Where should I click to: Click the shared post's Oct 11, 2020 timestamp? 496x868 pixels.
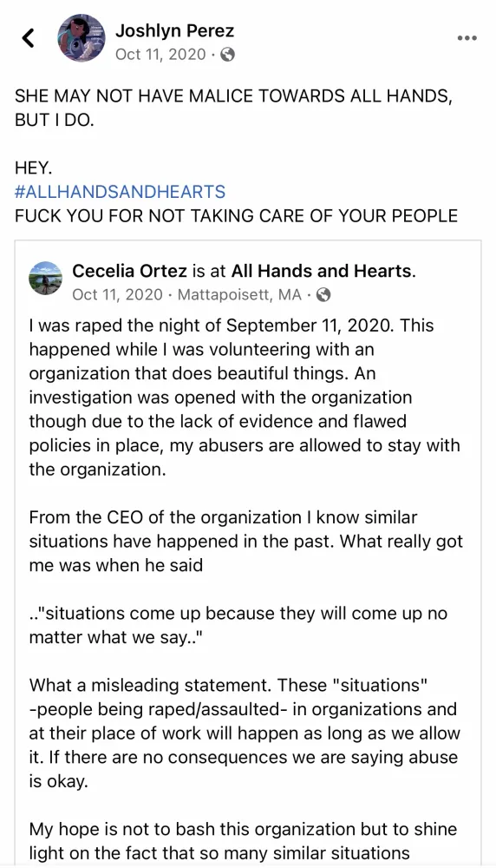tap(117, 294)
